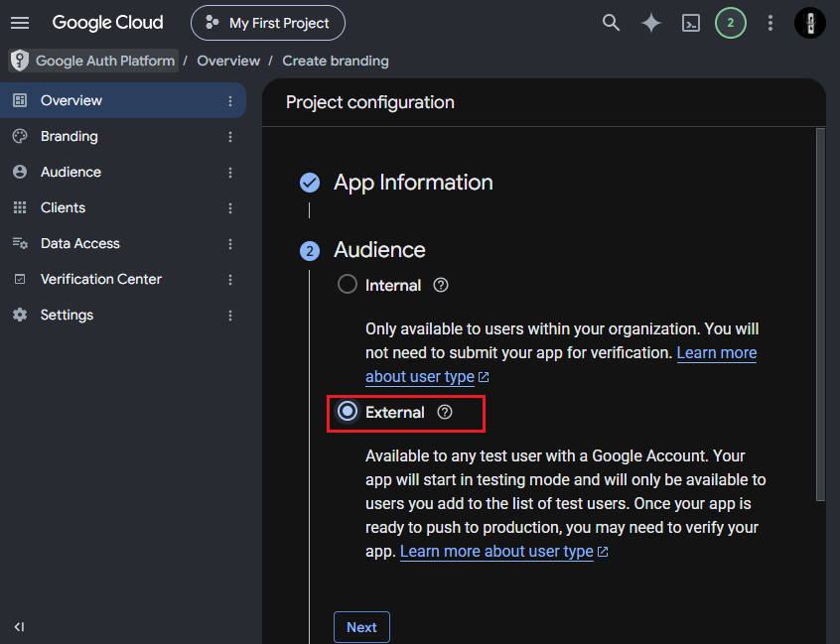Click the Create branding breadcrumb
Screen dimensions: 840x644
click(336, 62)
